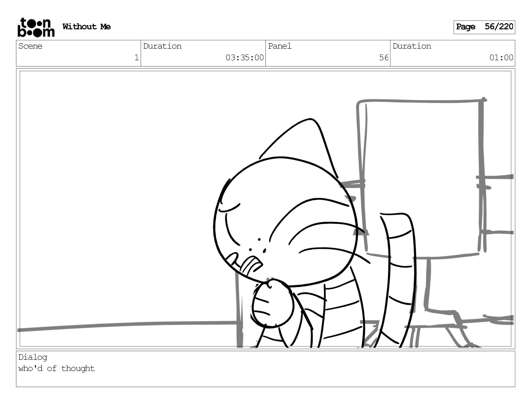
Task: Select the 'Without Me' project title
Action: 86,27
